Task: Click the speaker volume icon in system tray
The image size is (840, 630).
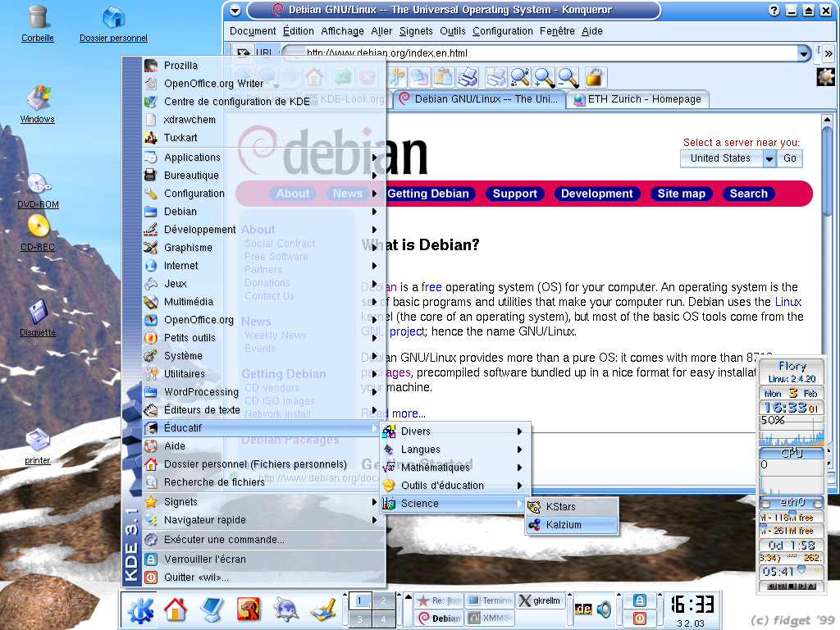Action: [x=604, y=609]
